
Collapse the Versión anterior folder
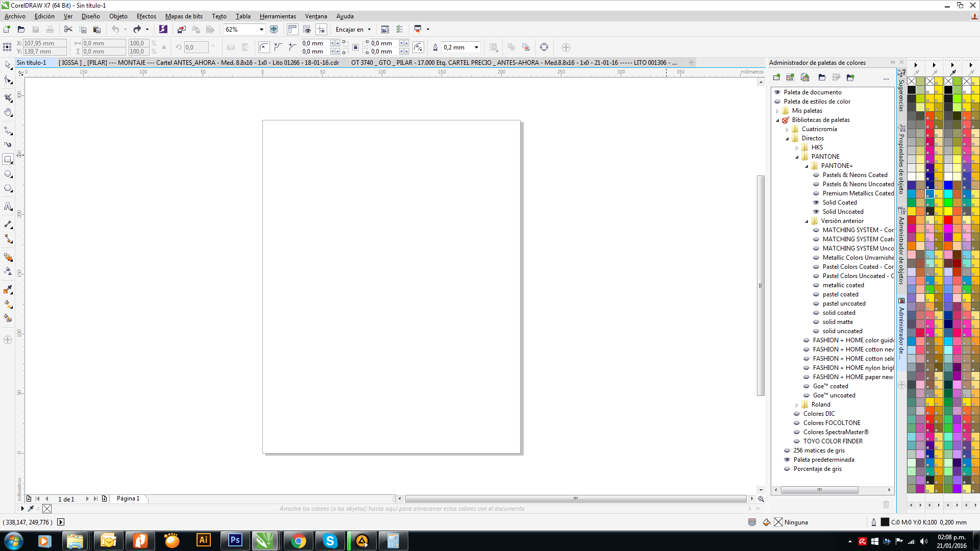806,221
